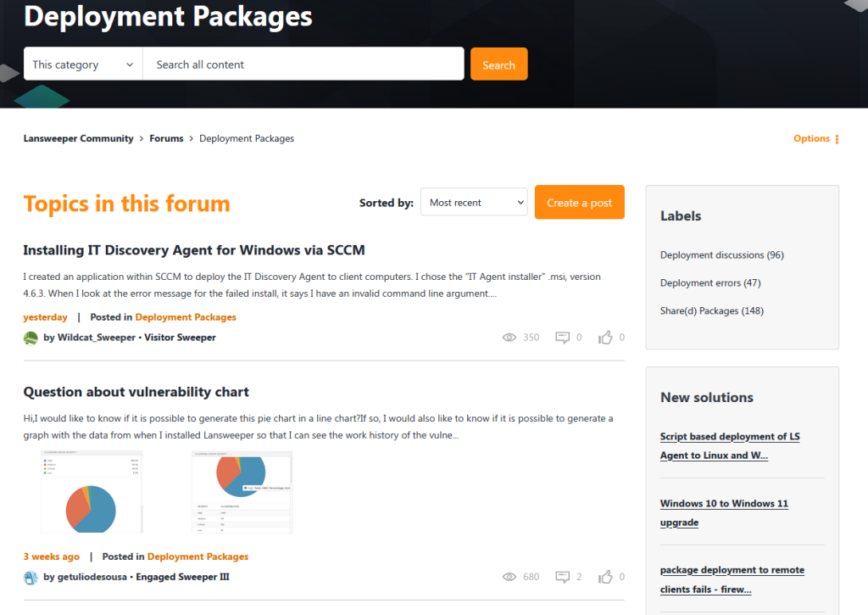Click the views eye icon on Wildcat_Sweeper post
The image size is (868, 615).
pos(509,338)
